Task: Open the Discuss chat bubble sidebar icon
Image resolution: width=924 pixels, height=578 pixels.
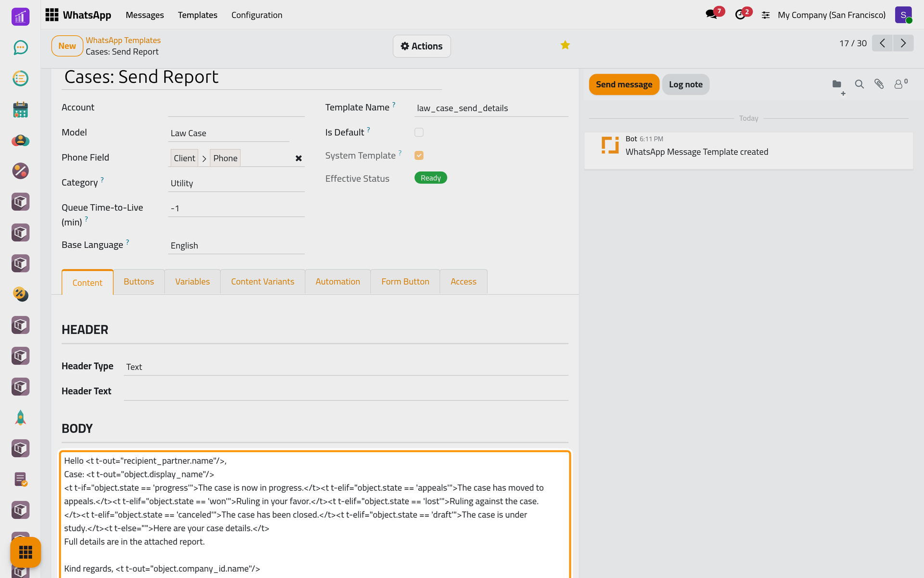Action: tap(20, 48)
